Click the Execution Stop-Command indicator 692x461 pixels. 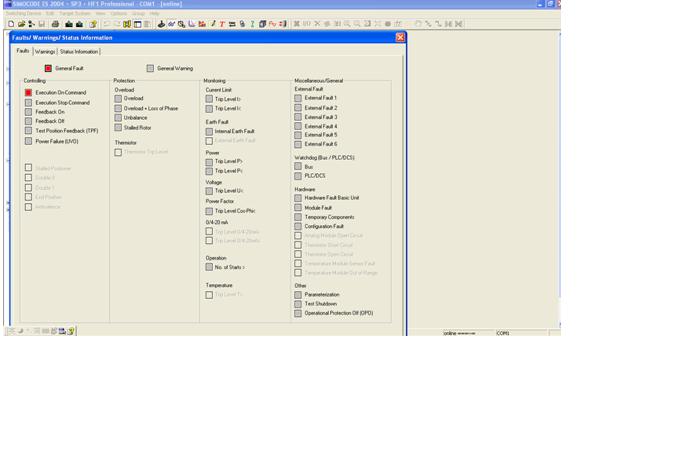point(28,102)
